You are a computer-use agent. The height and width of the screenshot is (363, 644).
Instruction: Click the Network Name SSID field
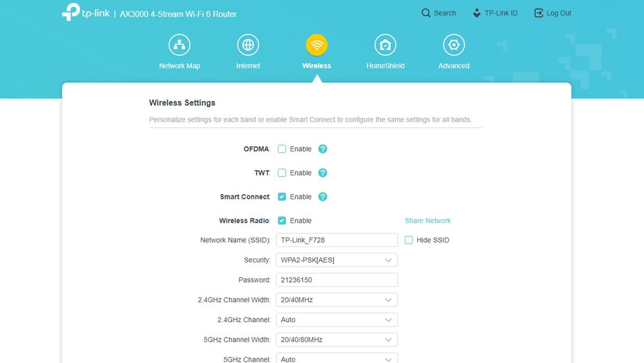coord(336,240)
